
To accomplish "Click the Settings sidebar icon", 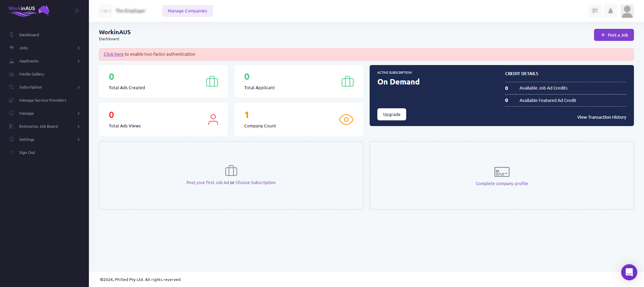I will [12, 139].
